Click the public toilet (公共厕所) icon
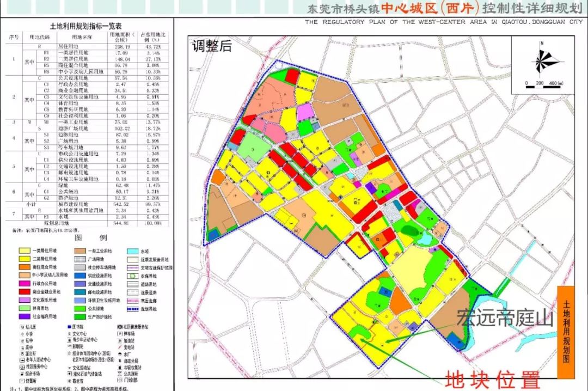588x391 pixels. [x=118, y=374]
